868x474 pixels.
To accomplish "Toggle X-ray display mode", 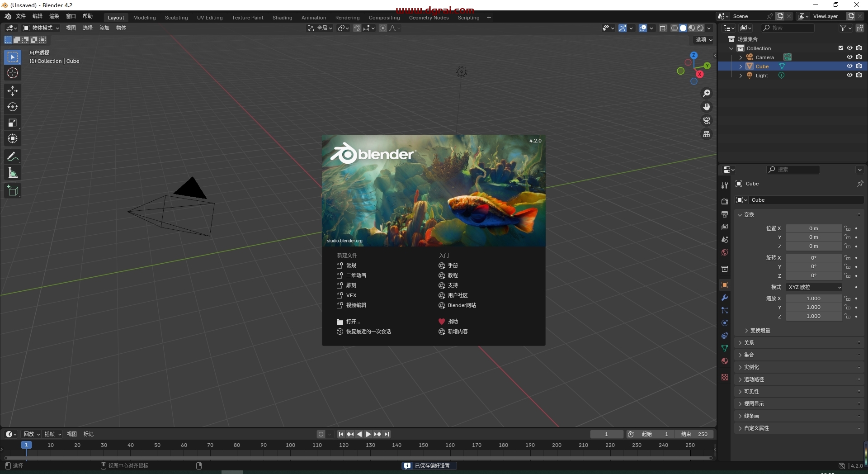I will point(663,28).
